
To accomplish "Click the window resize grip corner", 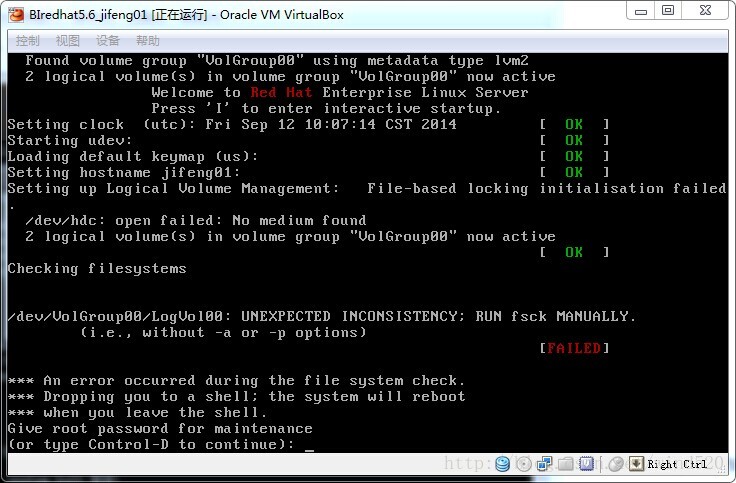I will (725, 473).
